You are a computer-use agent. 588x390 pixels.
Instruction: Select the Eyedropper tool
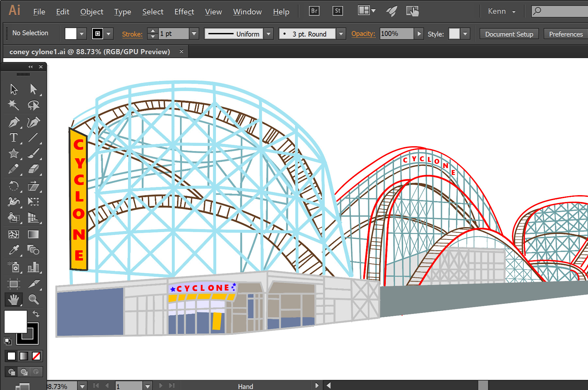pyautogui.click(x=14, y=250)
